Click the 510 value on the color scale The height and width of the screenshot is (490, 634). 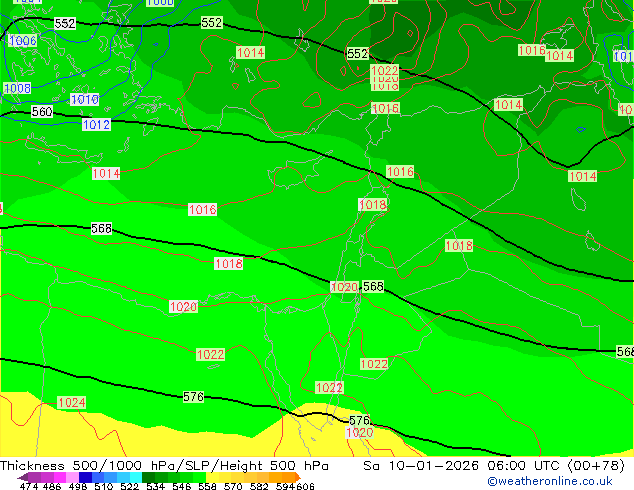pyautogui.click(x=104, y=486)
